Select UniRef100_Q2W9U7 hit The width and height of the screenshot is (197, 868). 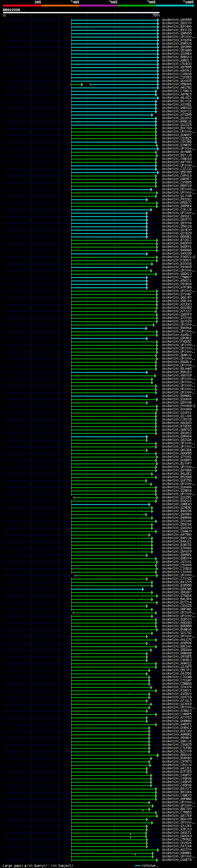point(177,135)
